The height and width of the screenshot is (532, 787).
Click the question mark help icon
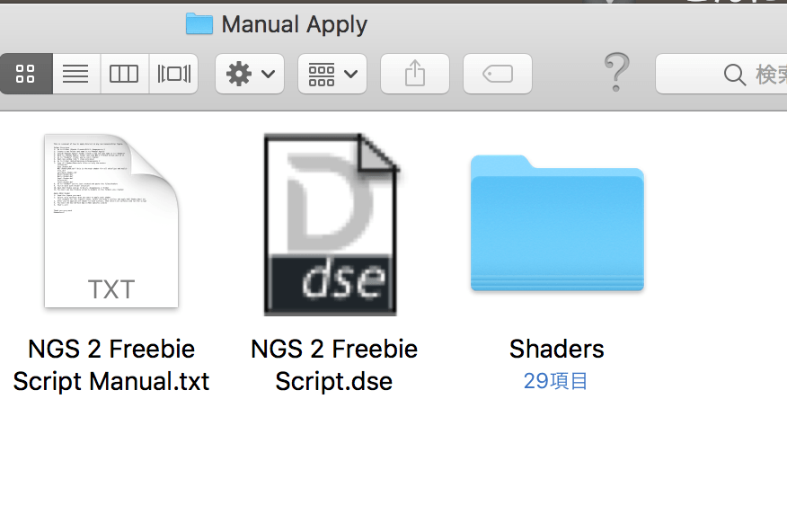coord(615,71)
